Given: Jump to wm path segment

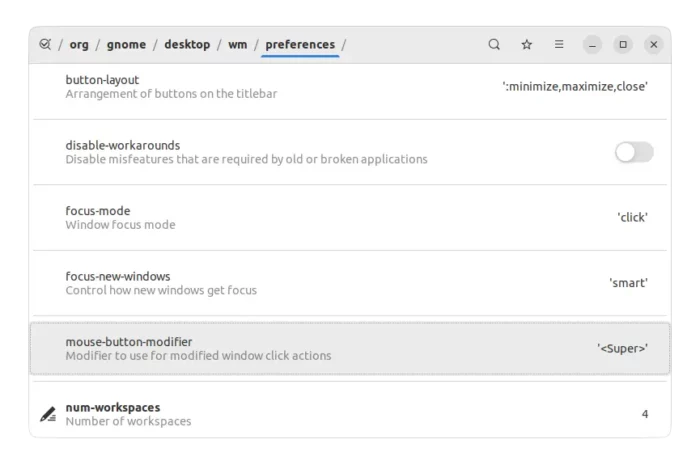Looking at the screenshot, I should [x=238, y=45].
